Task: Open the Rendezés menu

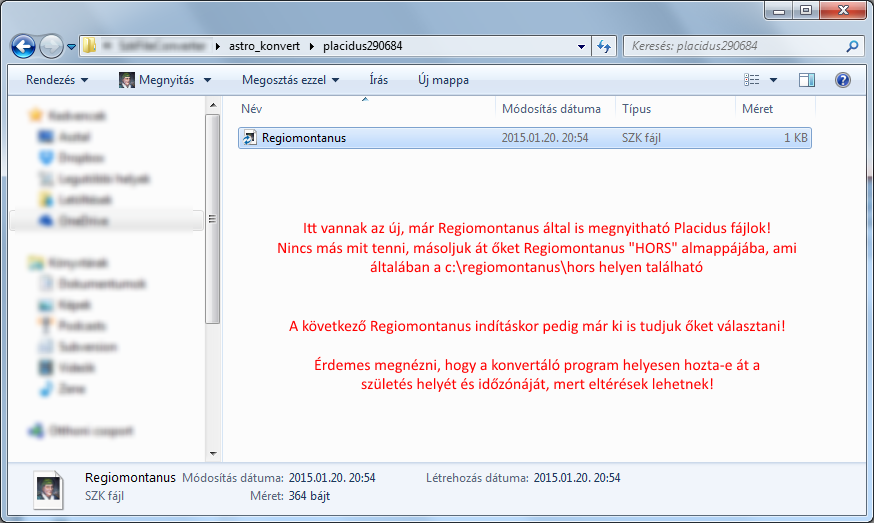Action: (x=57, y=80)
